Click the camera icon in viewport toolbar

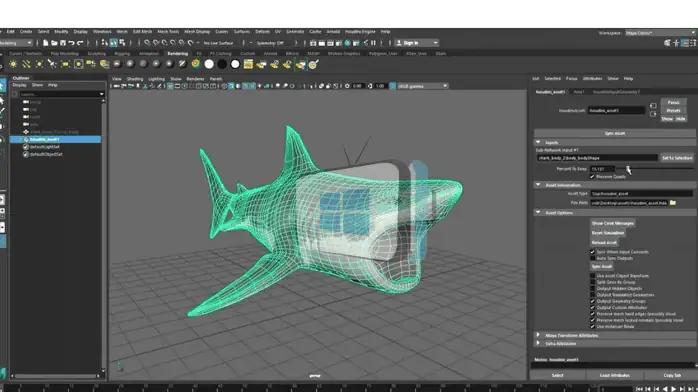[116, 86]
